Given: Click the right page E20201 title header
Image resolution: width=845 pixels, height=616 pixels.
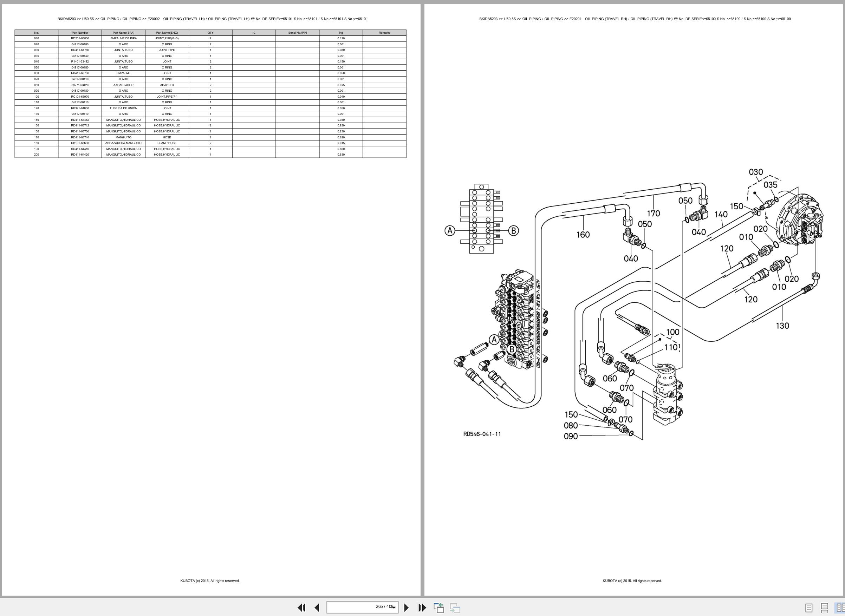Looking at the screenshot, I should 635,19.
